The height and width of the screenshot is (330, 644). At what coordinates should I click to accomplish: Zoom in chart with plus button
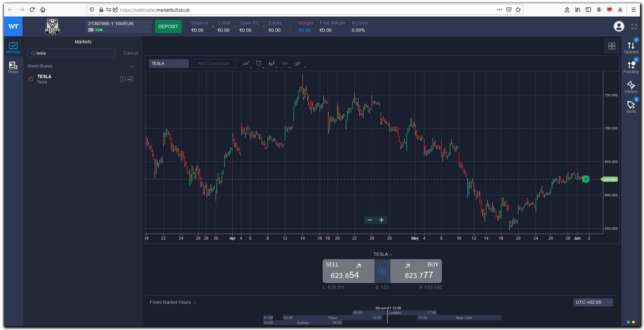pyautogui.click(x=381, y=220)
